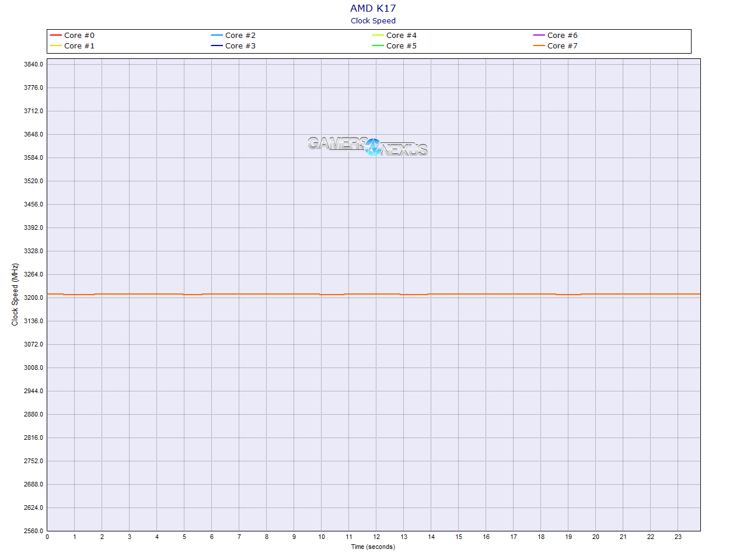Click the Core #1 legend text

coord(79,46)
